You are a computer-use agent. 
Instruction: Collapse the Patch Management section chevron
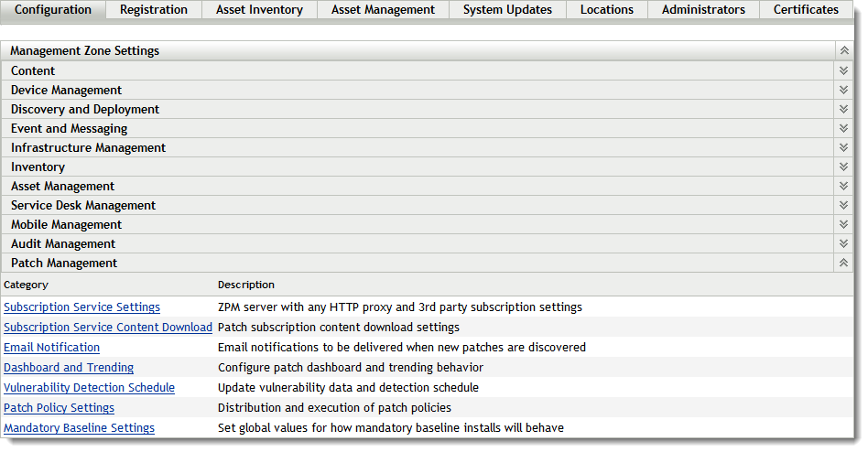843,263
